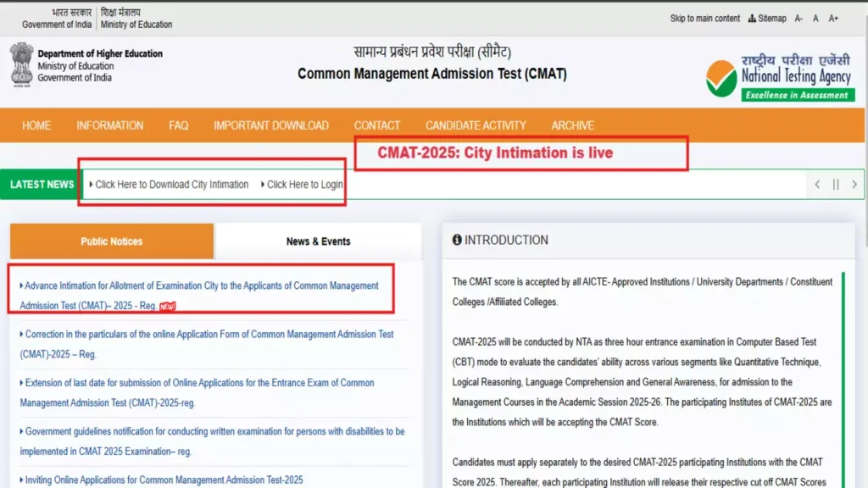The height and width of the screenshot is (488, 868).
Task: Click Here to Download City Intimation link
Action: [x=169, y=184]
